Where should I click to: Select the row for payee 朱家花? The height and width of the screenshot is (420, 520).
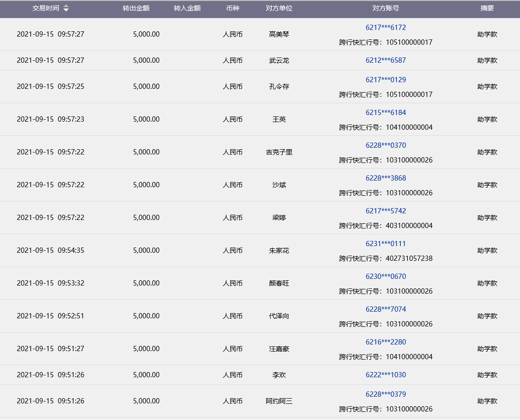(279, 250)
